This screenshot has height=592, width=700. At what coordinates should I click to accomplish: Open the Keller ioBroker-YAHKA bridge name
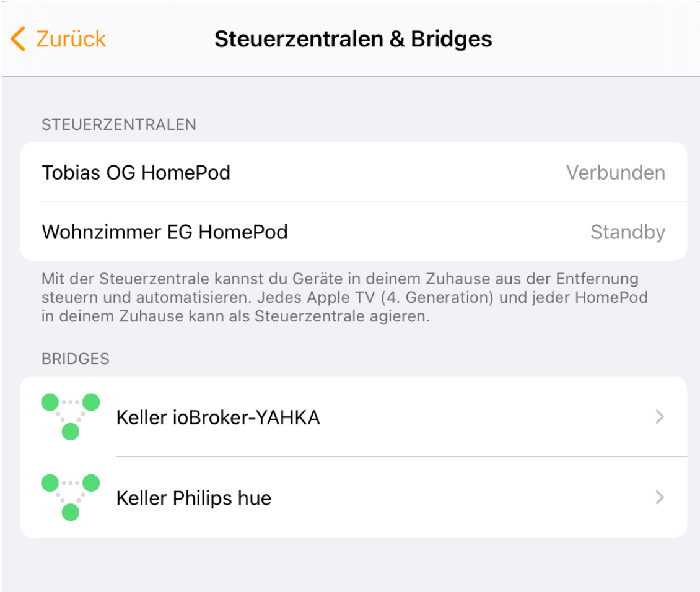click(x=218, y=418)
